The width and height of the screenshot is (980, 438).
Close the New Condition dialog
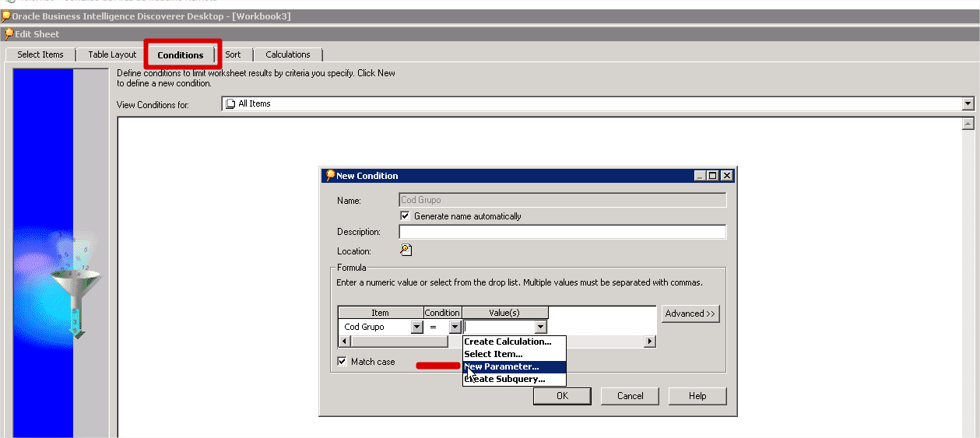tap(726, 176)
